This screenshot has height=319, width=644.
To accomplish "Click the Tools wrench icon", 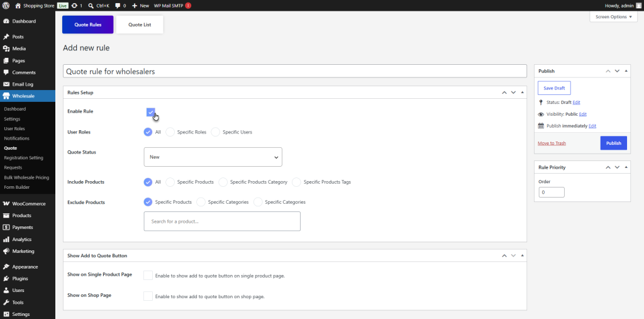I will coord(6,302).
